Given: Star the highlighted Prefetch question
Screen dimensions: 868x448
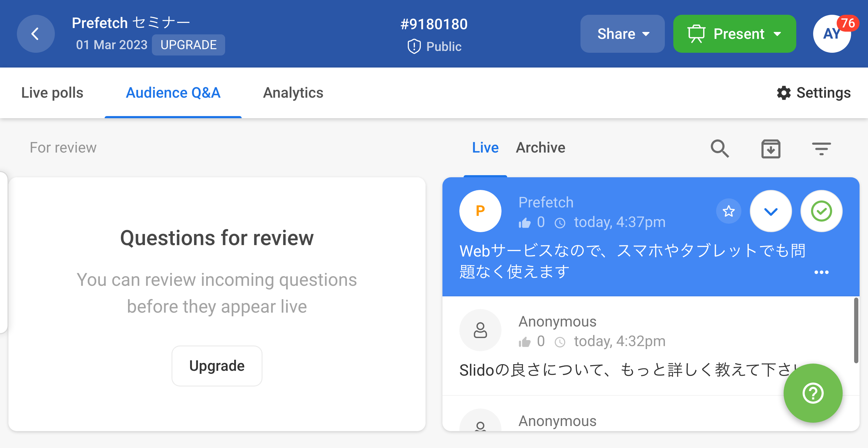Looking at the screenshot, I should 728,211.
